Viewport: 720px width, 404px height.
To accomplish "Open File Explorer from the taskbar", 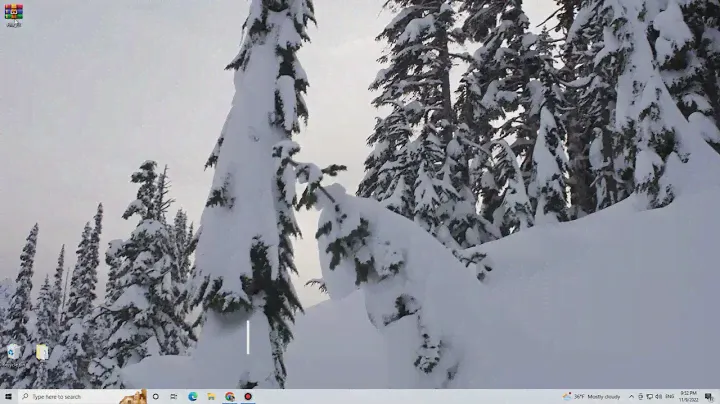I will (x=211, y=396).
